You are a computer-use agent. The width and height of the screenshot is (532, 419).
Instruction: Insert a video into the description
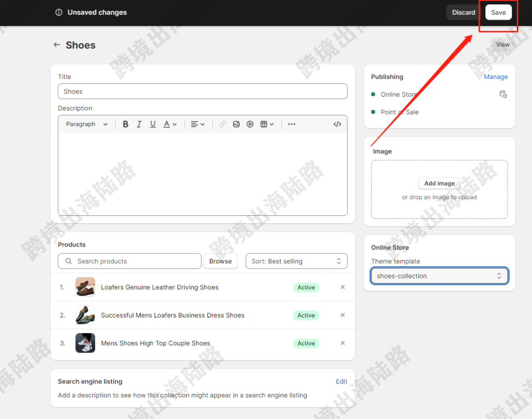pyautogui.click(x=250, y=124)
